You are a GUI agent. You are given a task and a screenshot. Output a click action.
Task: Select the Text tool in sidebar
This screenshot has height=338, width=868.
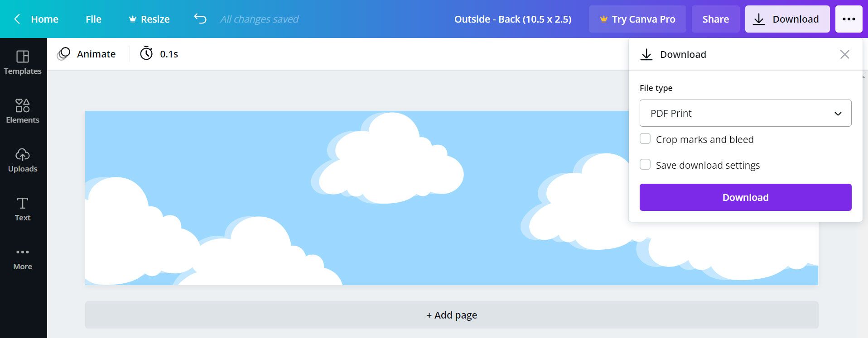23,209
